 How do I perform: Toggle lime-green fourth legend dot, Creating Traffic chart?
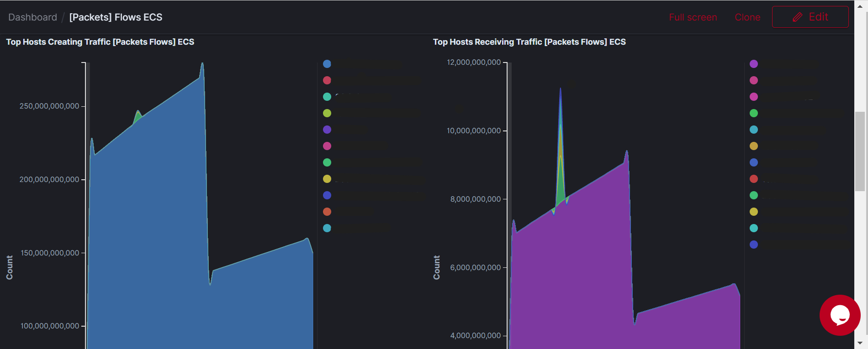click(327, 113)
